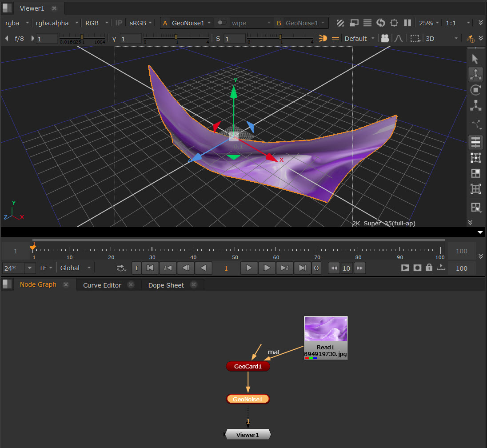Image resolution: width=487 pixels, height=448 pixels.
Task: Toggle the timeline lock icon
Action: tap(429, 268)
